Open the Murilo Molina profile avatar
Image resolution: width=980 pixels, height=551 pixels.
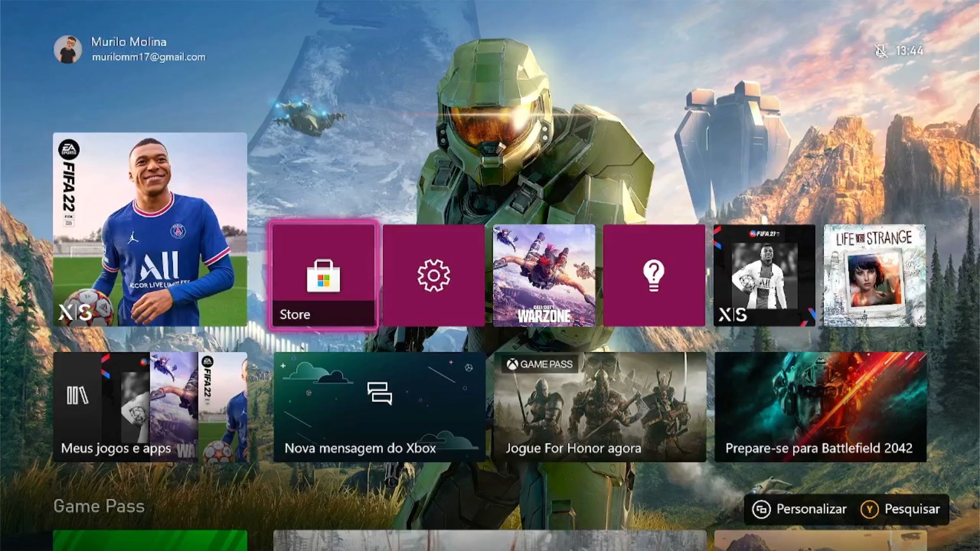coord(68,48)
